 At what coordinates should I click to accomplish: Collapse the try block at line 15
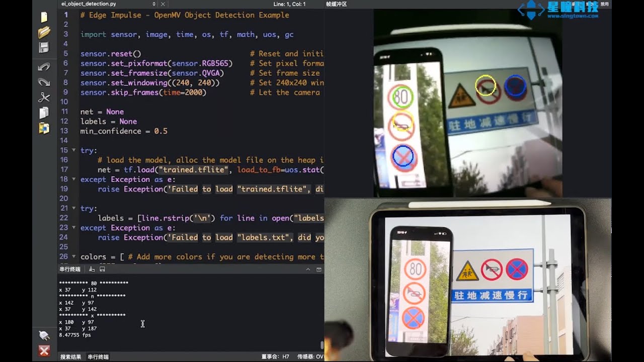(x=74, y=150)
